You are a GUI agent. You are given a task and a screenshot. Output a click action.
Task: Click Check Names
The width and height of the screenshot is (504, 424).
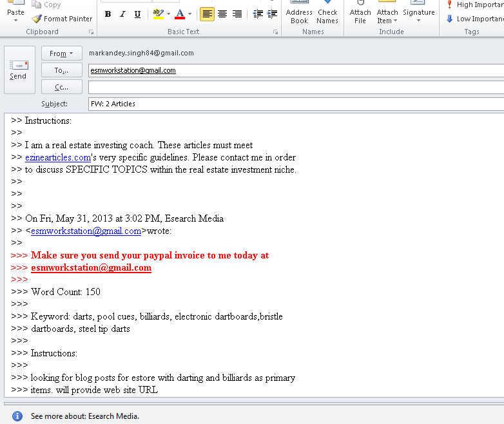327,13
